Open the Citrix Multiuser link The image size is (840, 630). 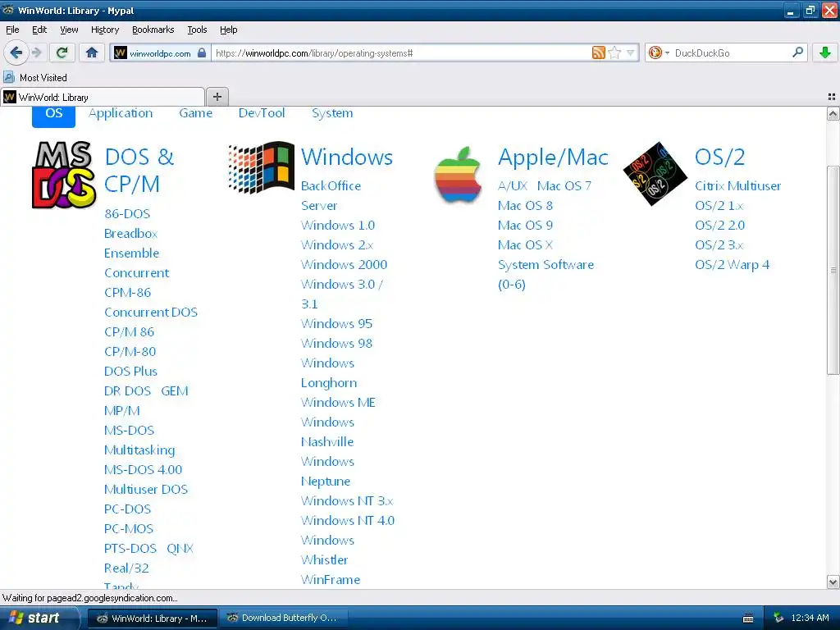(x=737, y=186)
